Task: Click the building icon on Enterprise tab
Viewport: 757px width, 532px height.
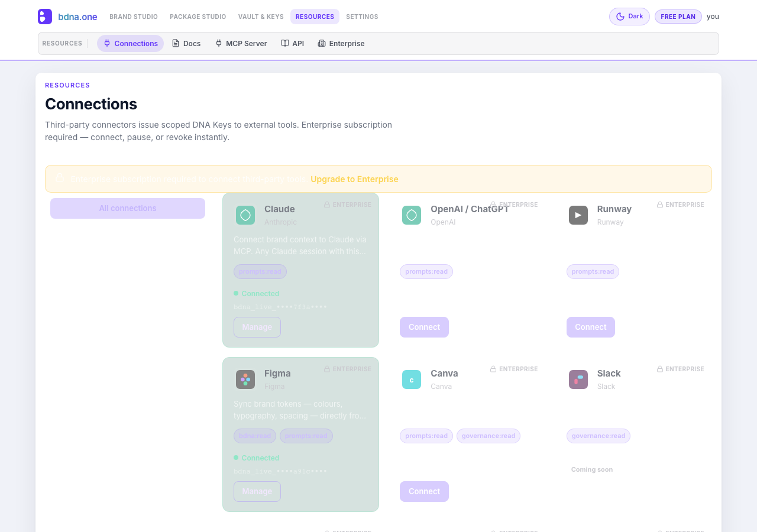Action: point(322,43)
